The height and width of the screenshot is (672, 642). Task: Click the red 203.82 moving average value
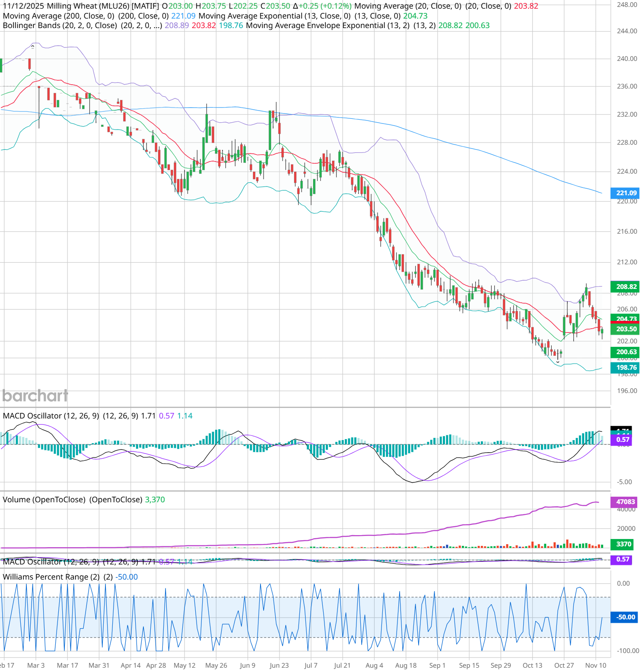[x=526, y=6]
